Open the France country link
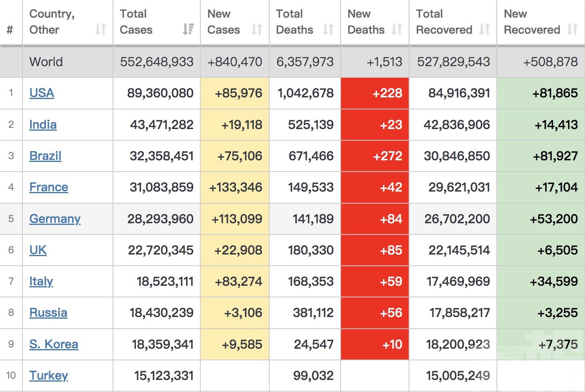 48,187
